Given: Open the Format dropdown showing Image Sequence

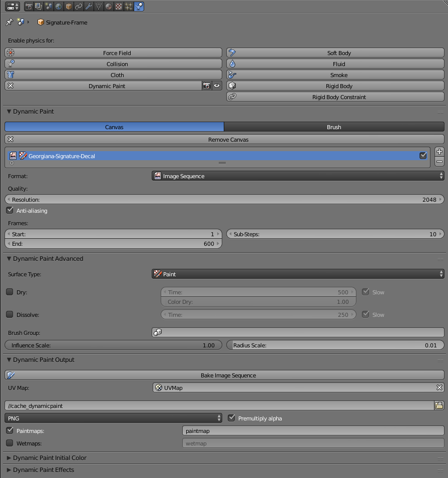Looking at the screenshot, I should coord(297,176).
